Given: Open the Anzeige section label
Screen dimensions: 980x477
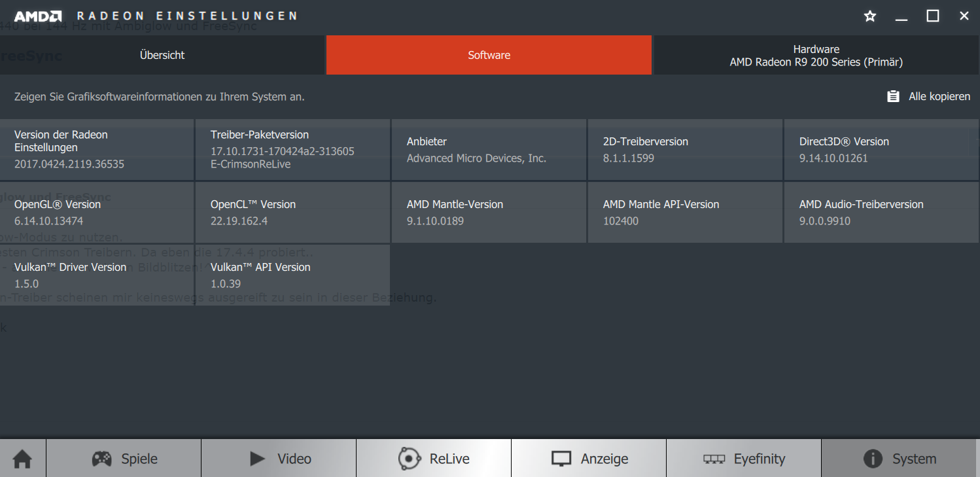Looking at the screenshot, I should [604, 459].
